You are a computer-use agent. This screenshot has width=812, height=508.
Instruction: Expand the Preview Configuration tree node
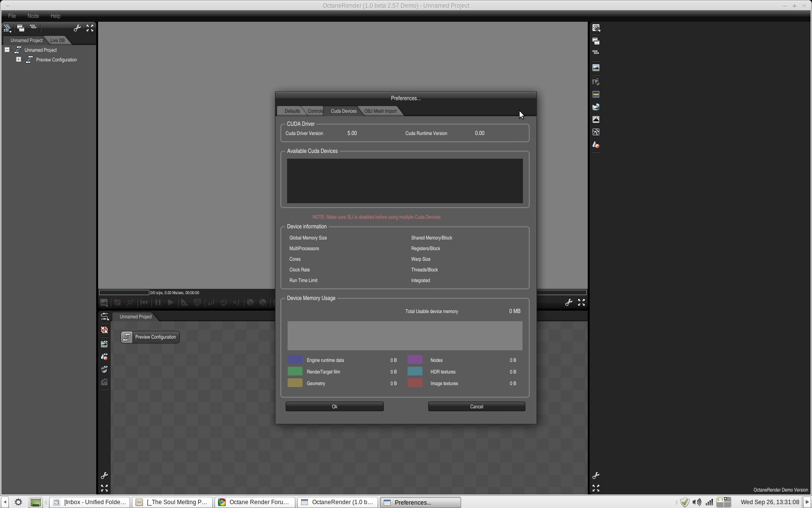click(x=18, y=60)
